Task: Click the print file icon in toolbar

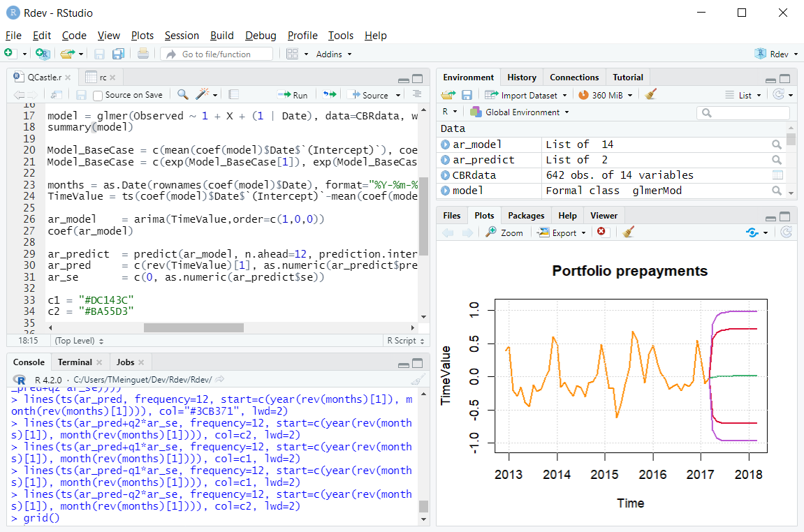Action: coord(142,54)
